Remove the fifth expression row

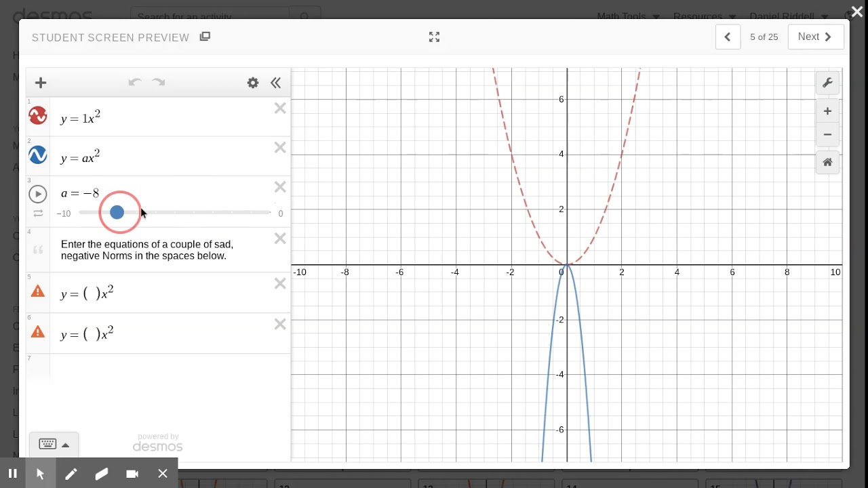point(280,283)
